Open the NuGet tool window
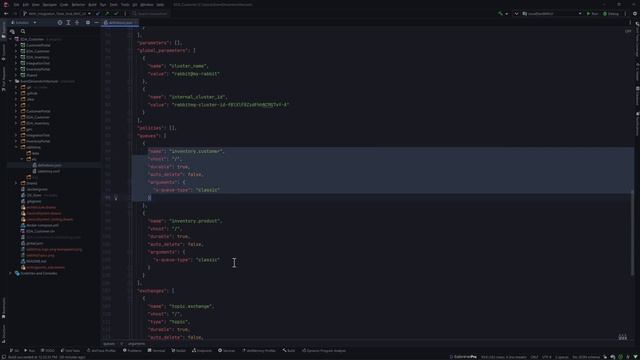 pyautogui.click(x=179, y=350)
